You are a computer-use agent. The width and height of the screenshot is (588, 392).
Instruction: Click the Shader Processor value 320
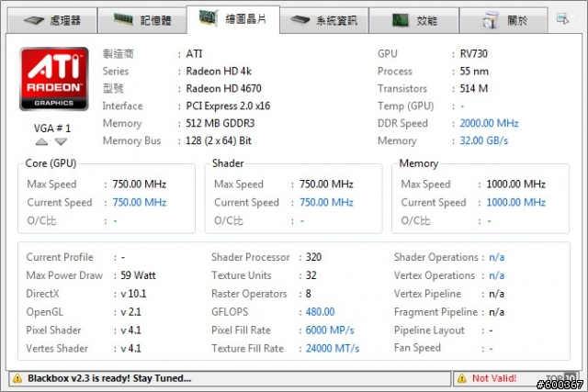coord(313,257)
